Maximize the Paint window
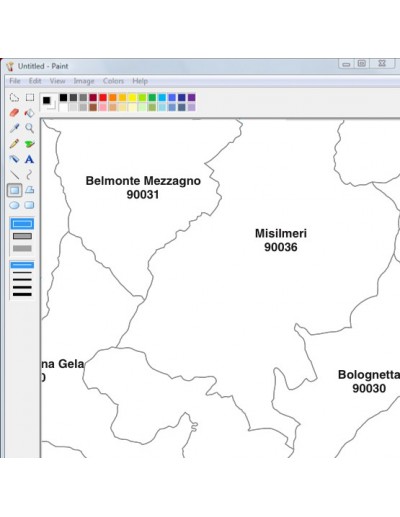 click(x=362, y=64)
